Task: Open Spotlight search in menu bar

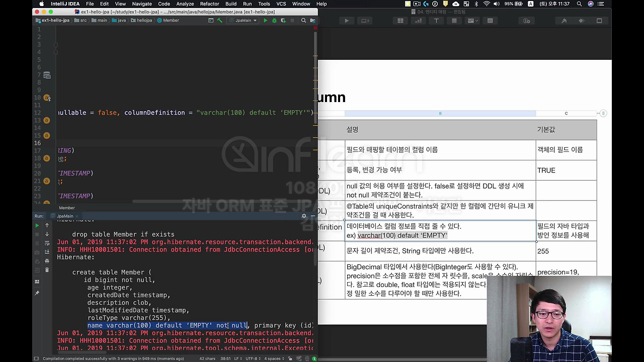Action: 579,4
